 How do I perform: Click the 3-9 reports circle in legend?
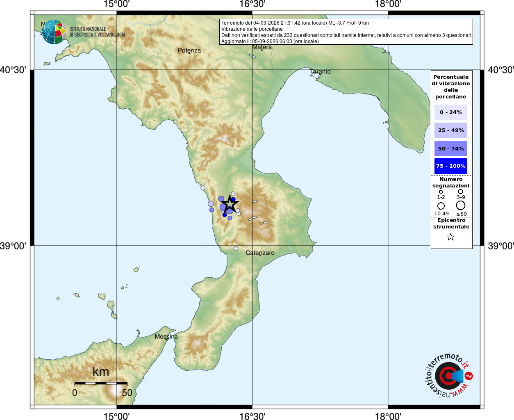[461, 192]
